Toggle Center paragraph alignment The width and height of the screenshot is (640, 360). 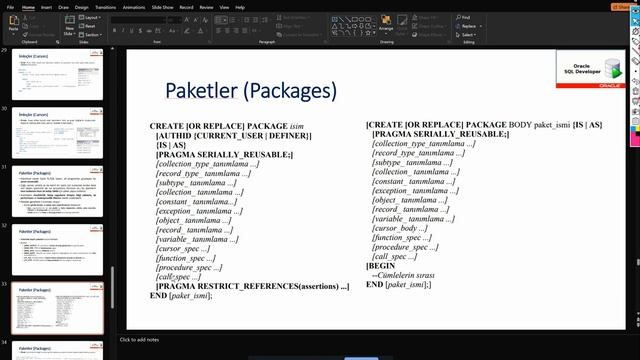coord(227,31)
